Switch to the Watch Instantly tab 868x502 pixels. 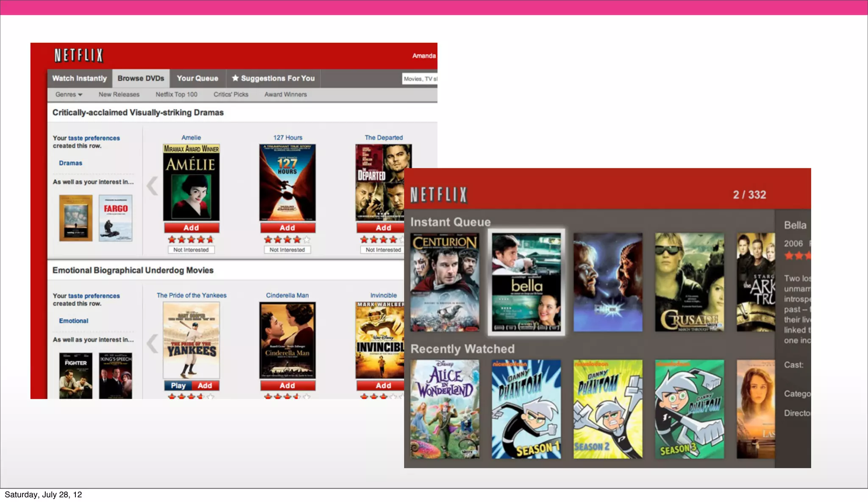tap(79, 78)
